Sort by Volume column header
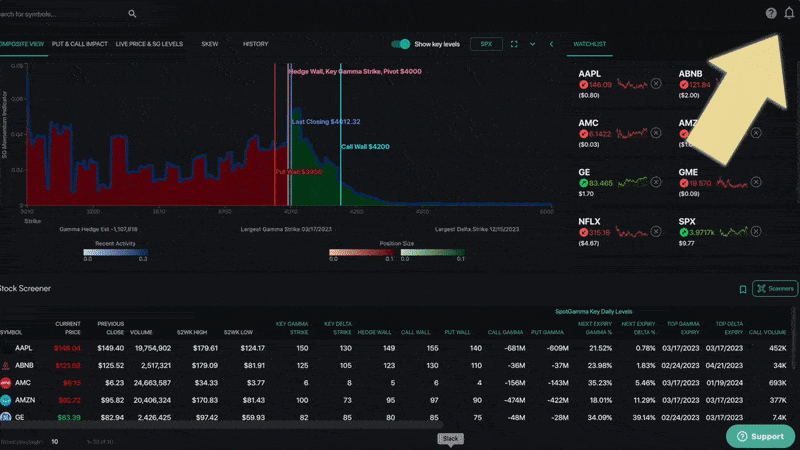Viewport: 800px width, 450px height. [x=141, y=333]
